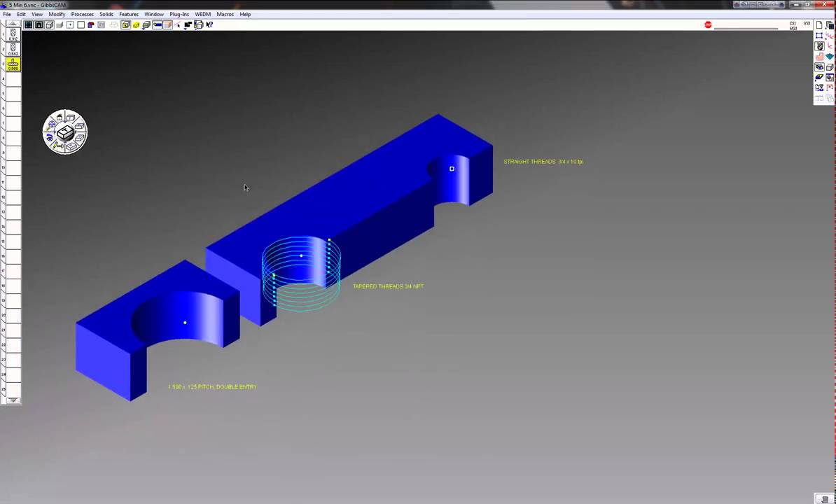Click the VS1 label in top bar
This screenshot has height=504, width=836.
(807, 23)
